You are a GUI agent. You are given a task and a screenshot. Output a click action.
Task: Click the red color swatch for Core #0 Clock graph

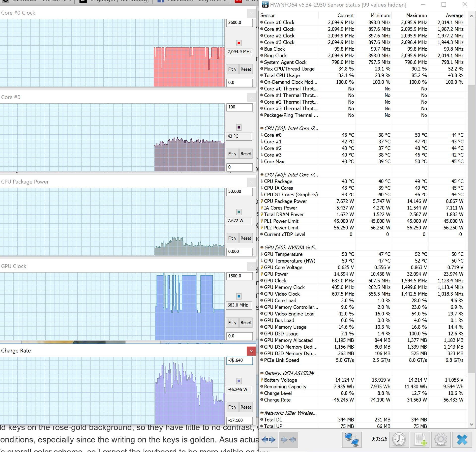click(x=239, y=43)
